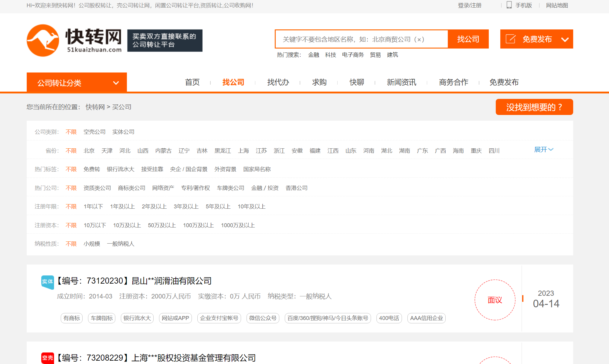Expand the 公司转让分类 dropdown
The width and height of the screenshot is (609, 364).
tap(77, 82)
